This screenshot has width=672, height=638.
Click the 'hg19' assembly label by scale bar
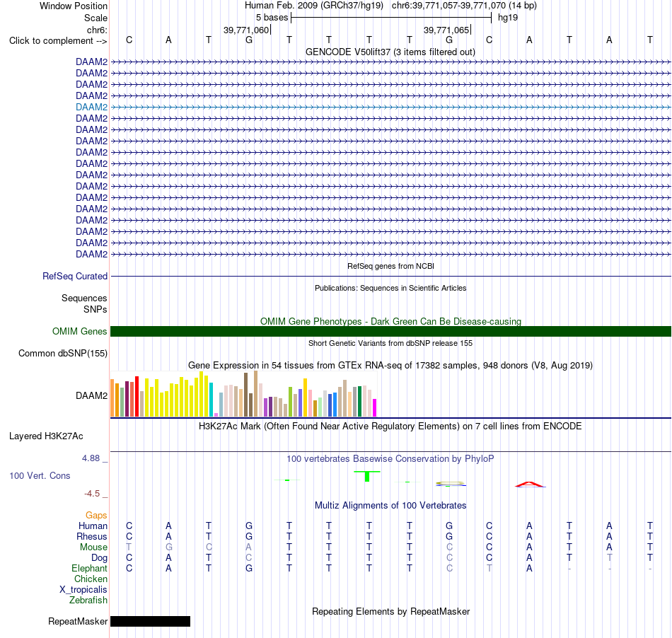(508, 18)
